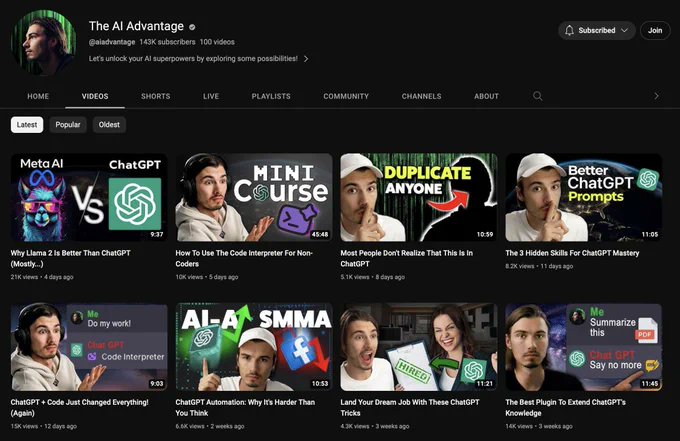Click the channel search magnifier icon
680x441 pixels.
[x=537, y=96]
